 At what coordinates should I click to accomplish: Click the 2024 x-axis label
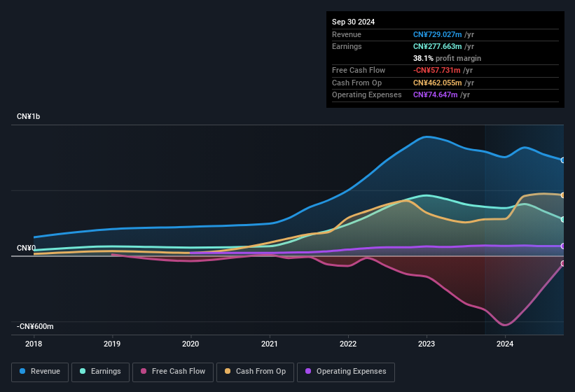pyautogui.click(x=504, y=344)
